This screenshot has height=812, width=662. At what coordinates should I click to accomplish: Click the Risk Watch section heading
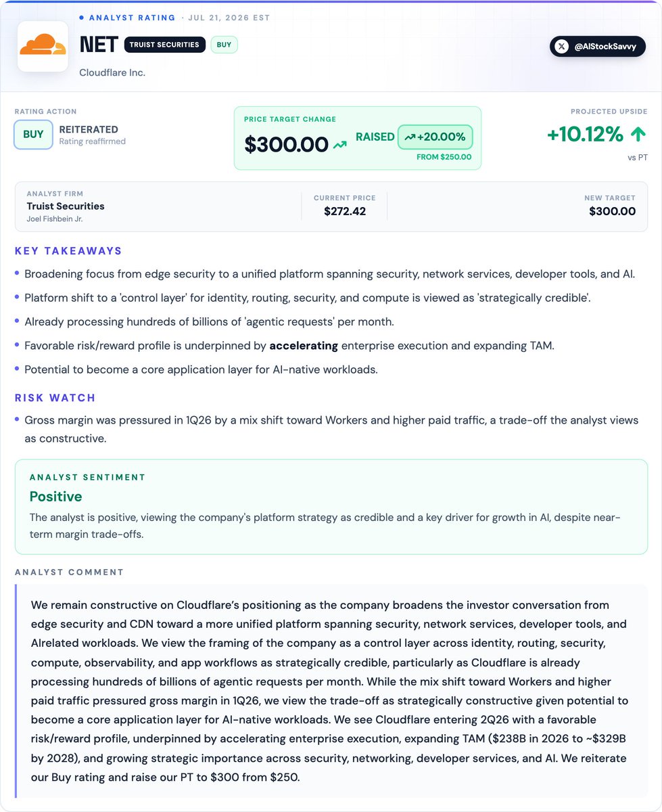pyautogui.click(x=55, y=398)
